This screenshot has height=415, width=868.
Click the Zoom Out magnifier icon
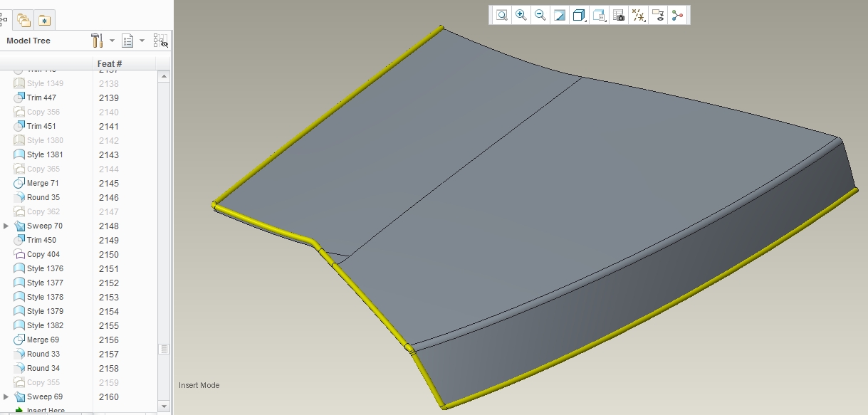tap(540, 15)
